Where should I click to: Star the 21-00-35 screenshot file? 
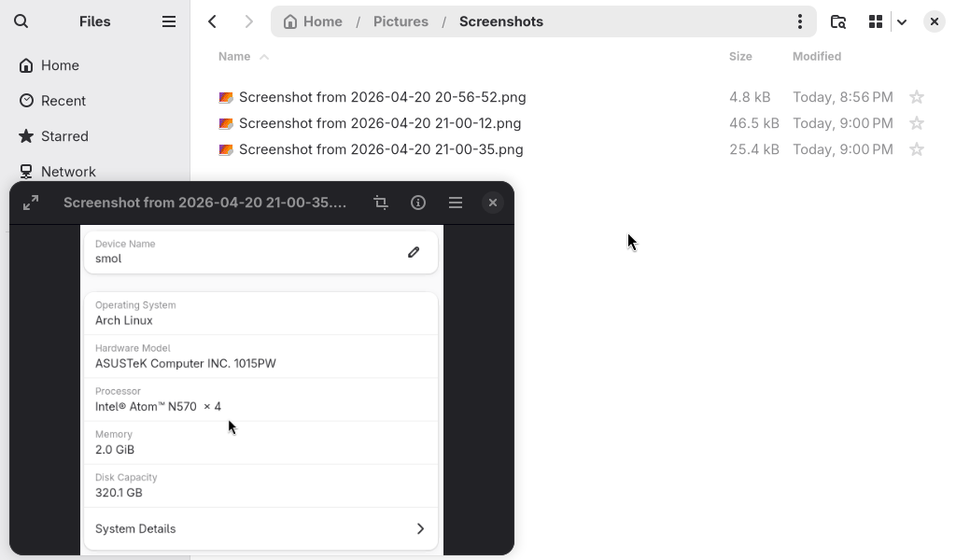tap(917, 149)
